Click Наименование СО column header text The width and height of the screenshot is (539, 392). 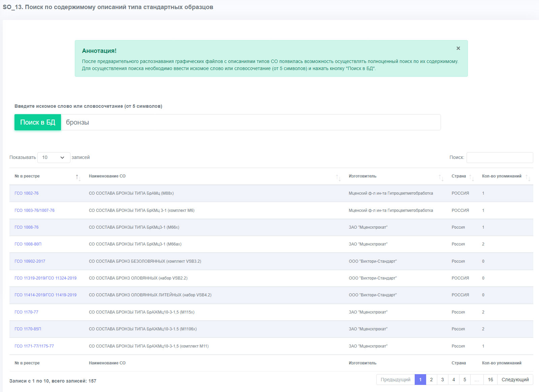107,176
